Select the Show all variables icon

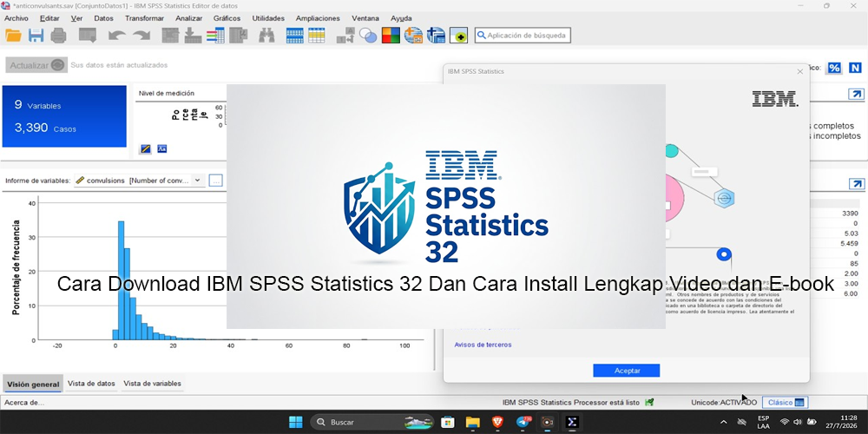[x=437, y=36]
